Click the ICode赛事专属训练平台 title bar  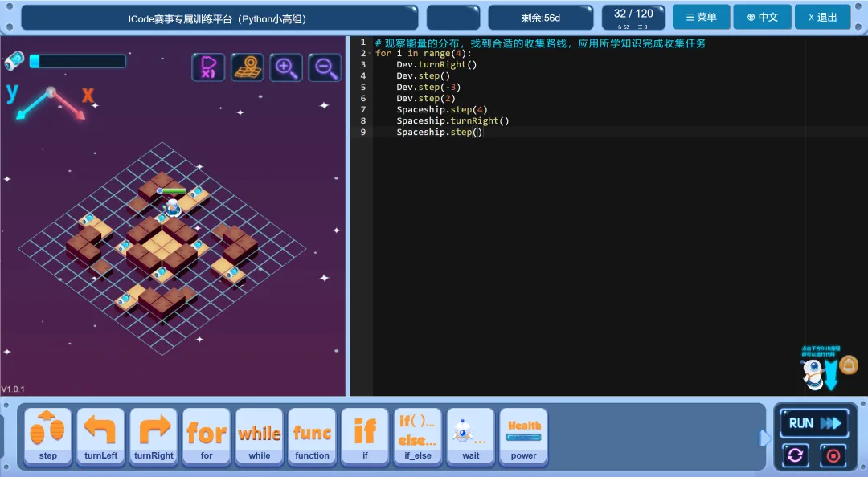coord(219,18)
